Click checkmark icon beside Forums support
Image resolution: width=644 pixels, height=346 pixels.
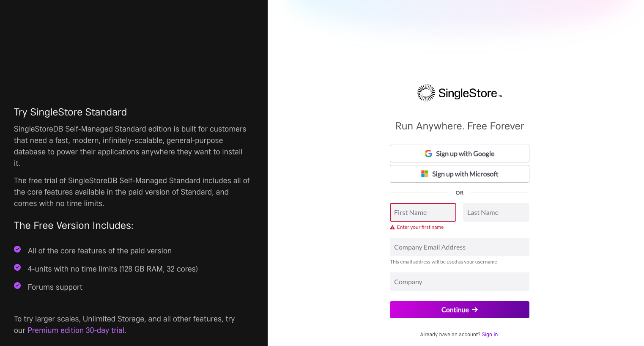coord(17,286)
